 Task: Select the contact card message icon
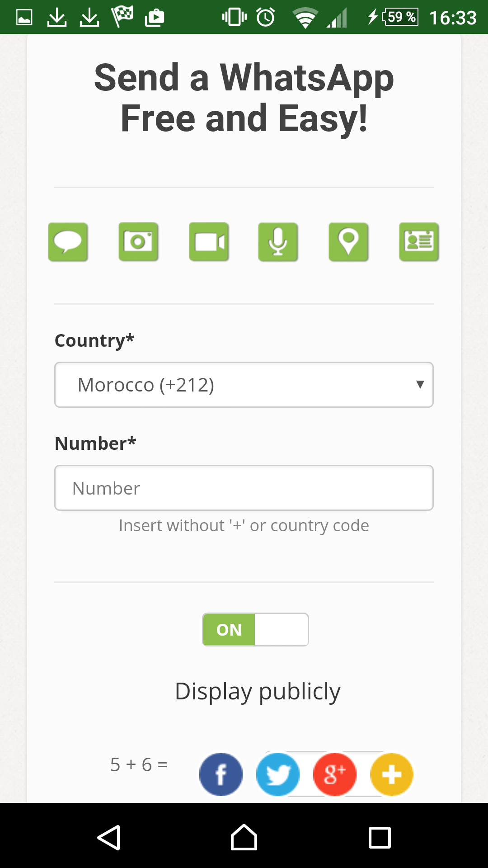[419, 242]
